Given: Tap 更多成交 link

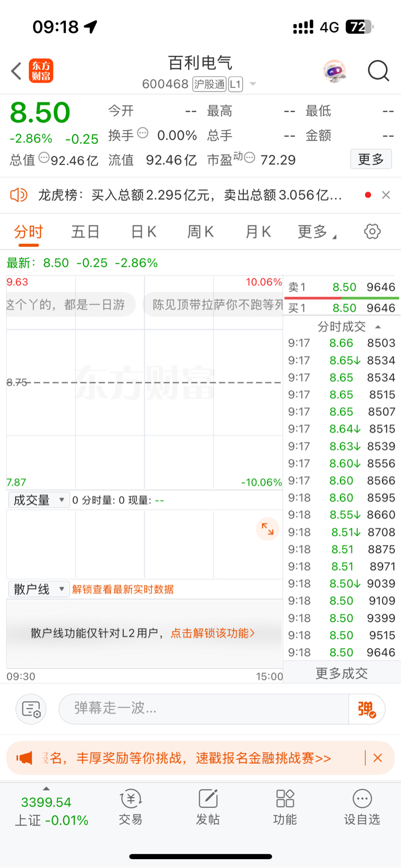Looking at the screenshot, I should (x=341, y=673).
